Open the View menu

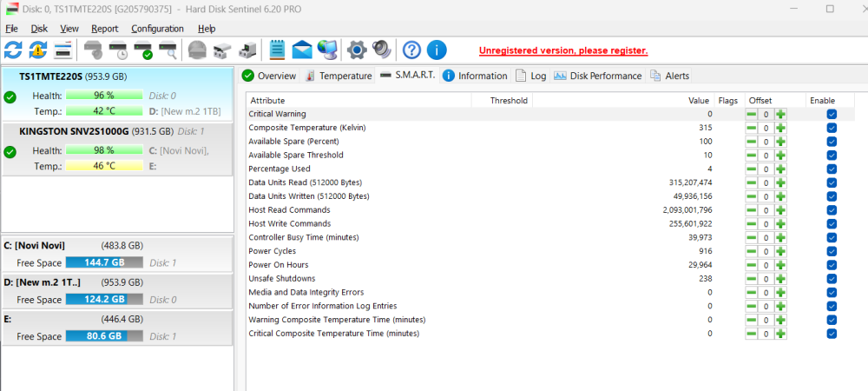tap(69, 29)
